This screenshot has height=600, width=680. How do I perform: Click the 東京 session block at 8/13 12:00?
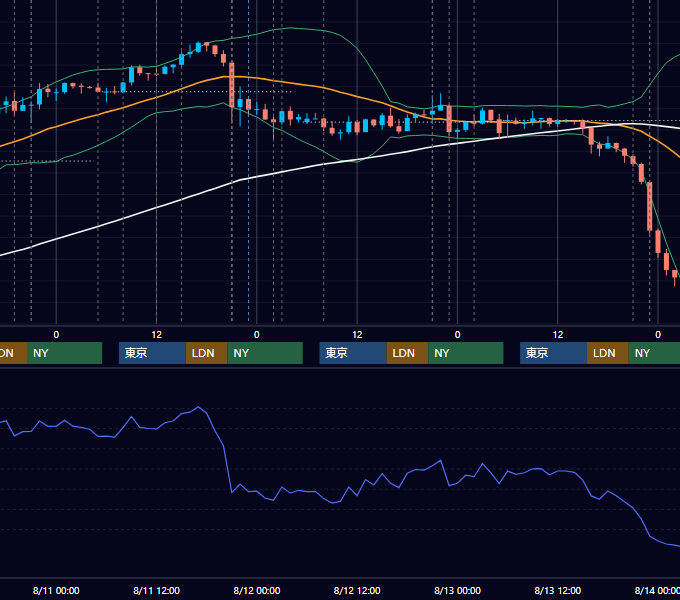coord(553,353)
